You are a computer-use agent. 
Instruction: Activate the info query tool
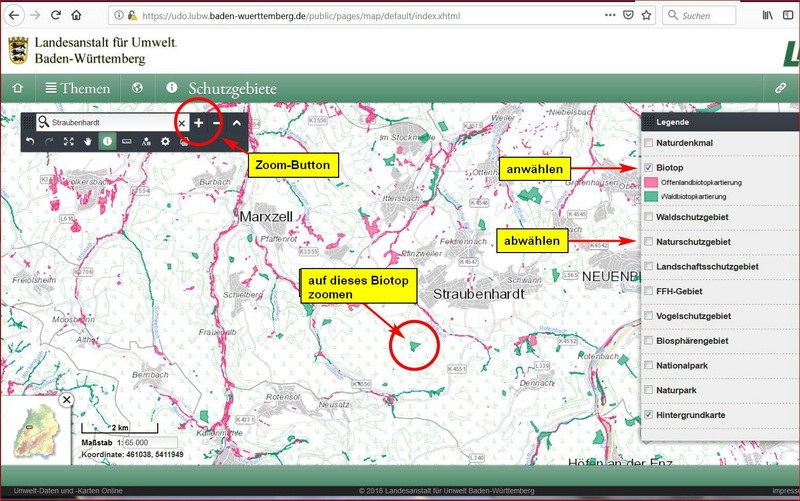tap(107, 142)
